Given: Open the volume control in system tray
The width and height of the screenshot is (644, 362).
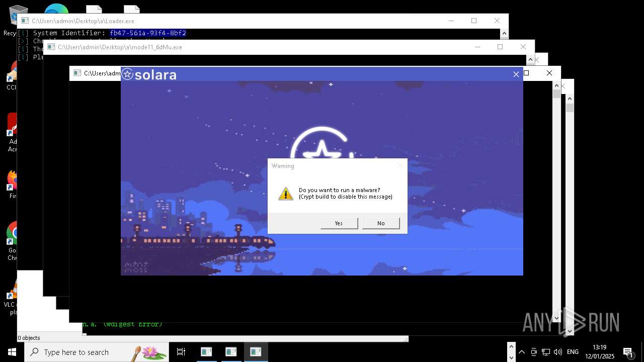Looking at the screenshot, I should click(557, 352).
